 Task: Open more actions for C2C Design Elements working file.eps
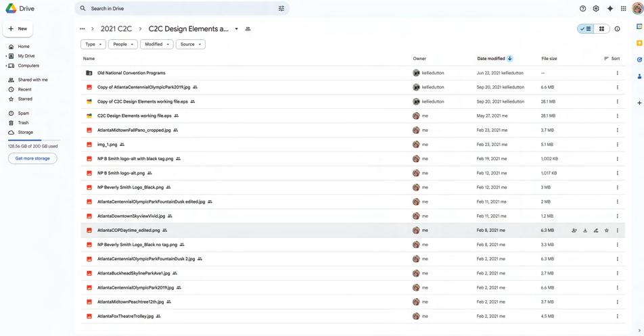tap(618, 116)
